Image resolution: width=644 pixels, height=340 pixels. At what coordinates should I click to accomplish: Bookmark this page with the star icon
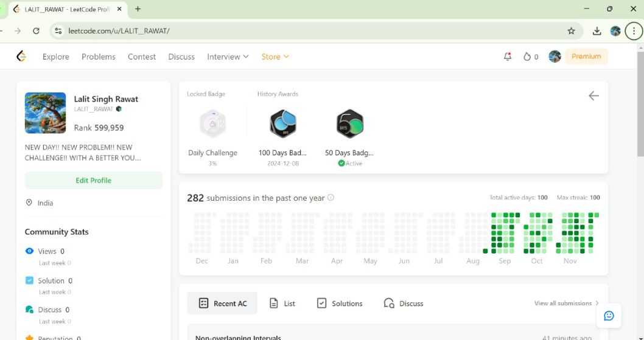coord(571,31)
